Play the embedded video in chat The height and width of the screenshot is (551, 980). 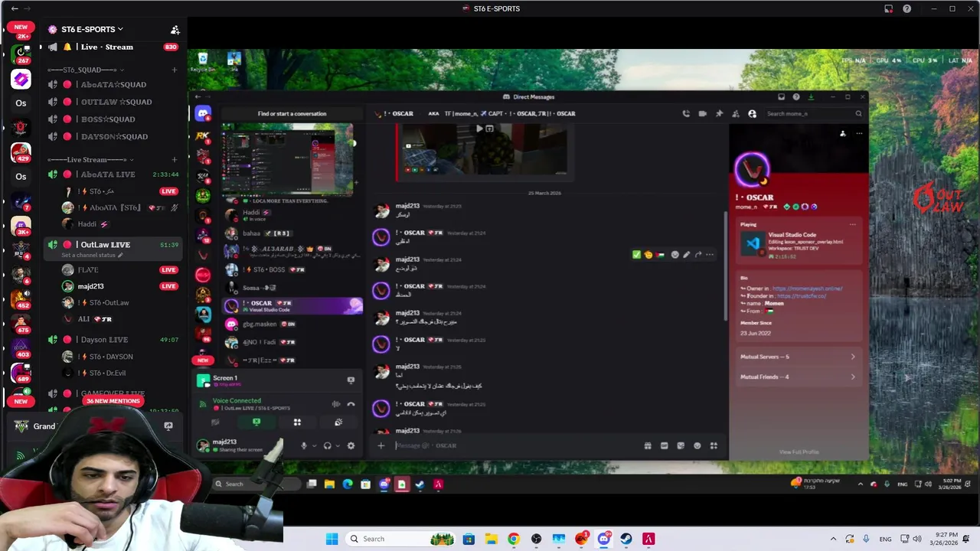479,129
